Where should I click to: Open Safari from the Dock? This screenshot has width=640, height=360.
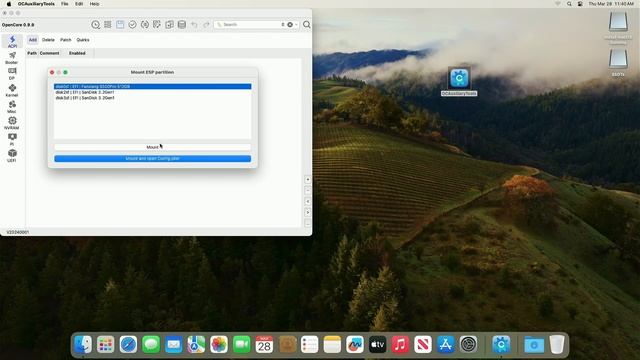click(x=128, y=345)
